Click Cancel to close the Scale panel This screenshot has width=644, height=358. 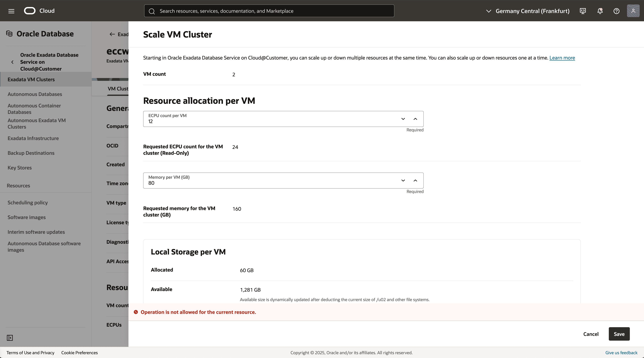click(x=591, y=334)
